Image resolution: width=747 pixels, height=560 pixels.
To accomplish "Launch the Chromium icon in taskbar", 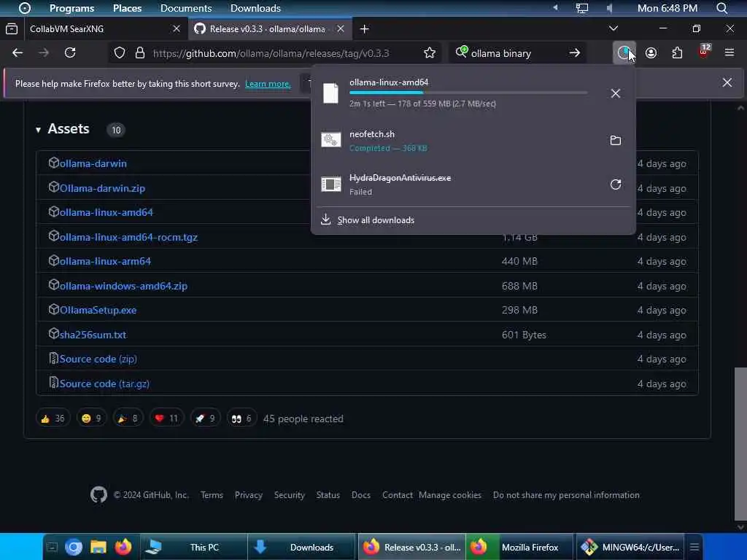I will coord(74,547).
